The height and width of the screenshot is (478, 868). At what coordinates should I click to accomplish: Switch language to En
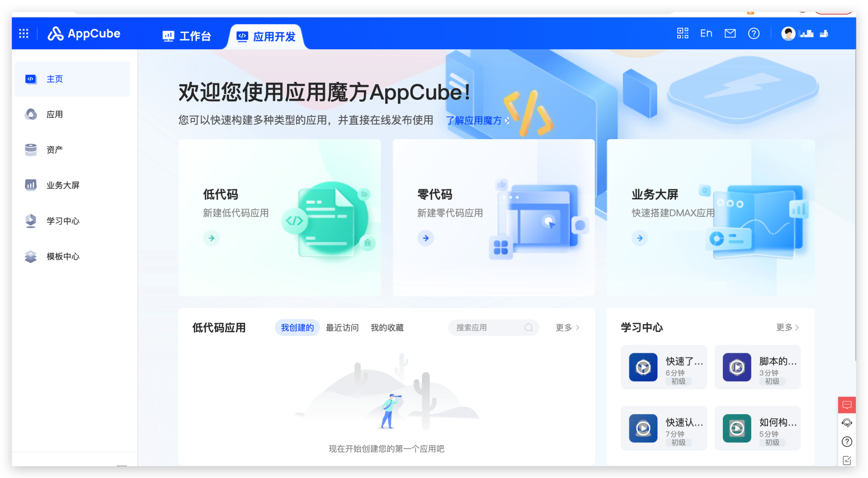coord(706,33)
